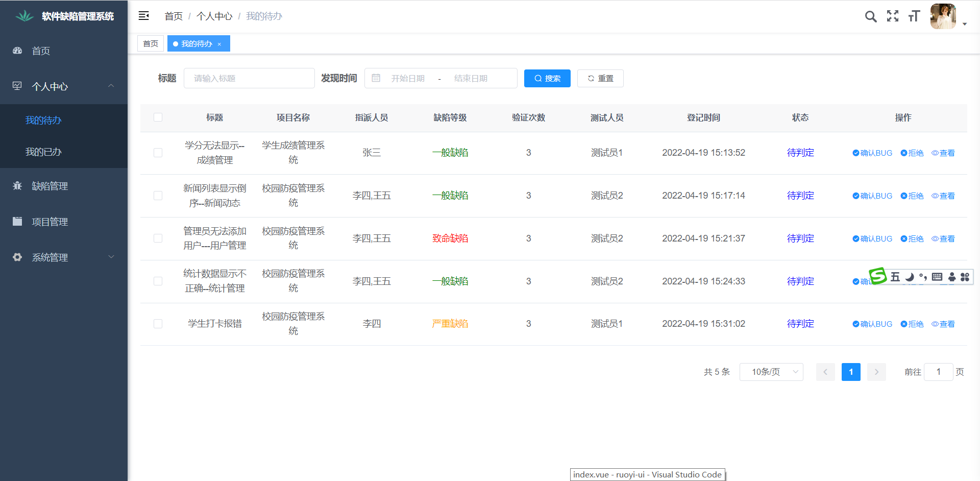Click the green logo icon in sidebar
980x481 pixels.
tap(24, 16)
